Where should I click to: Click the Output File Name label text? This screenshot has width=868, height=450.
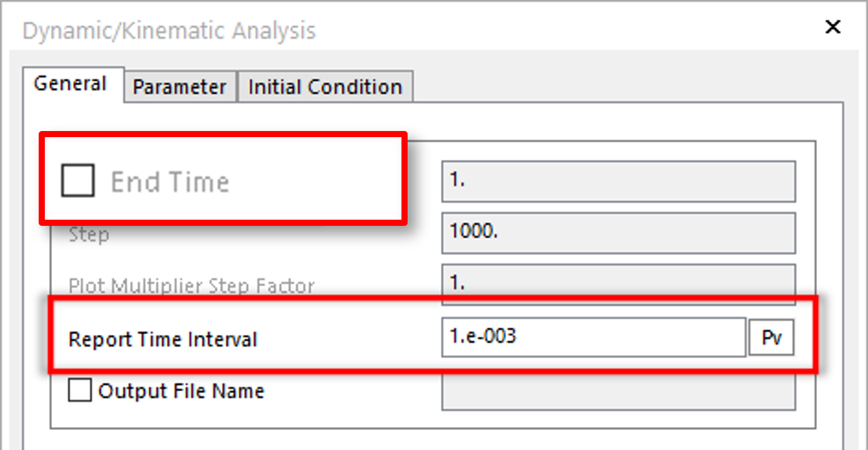click(x=181, y=391)
